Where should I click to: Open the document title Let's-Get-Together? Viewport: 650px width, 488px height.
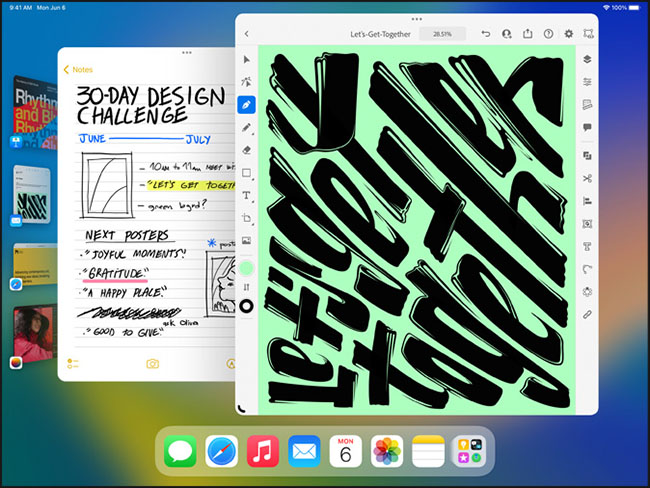[x=380, y=34]
